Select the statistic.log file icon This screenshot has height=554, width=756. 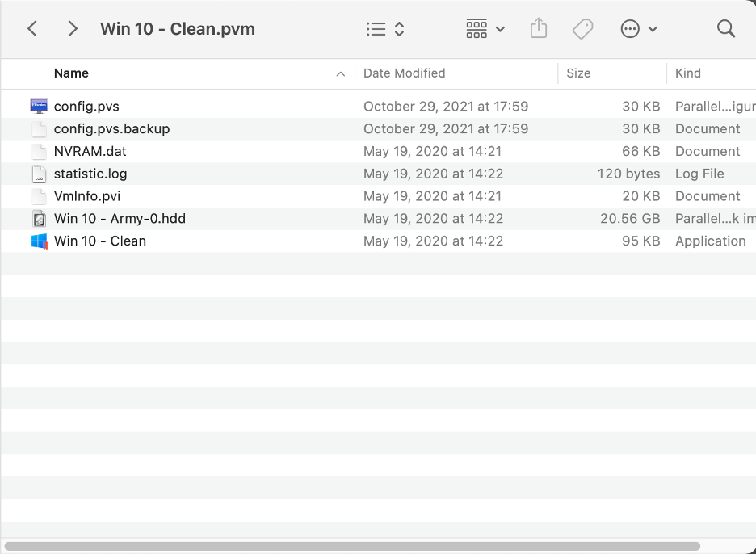pyautogui.click(x=39, y=174)
